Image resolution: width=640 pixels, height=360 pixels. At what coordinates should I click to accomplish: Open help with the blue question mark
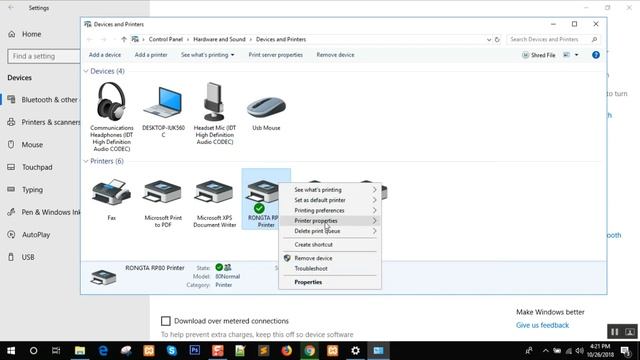(596, 55)
